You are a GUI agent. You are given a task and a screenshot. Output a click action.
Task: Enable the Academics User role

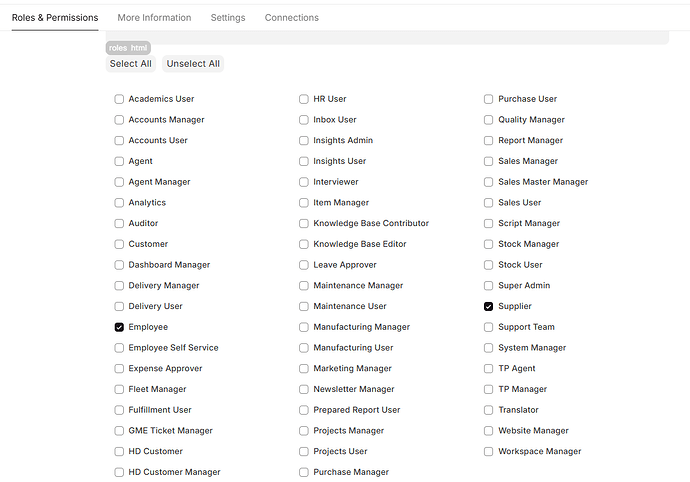(x=119, y=99)
